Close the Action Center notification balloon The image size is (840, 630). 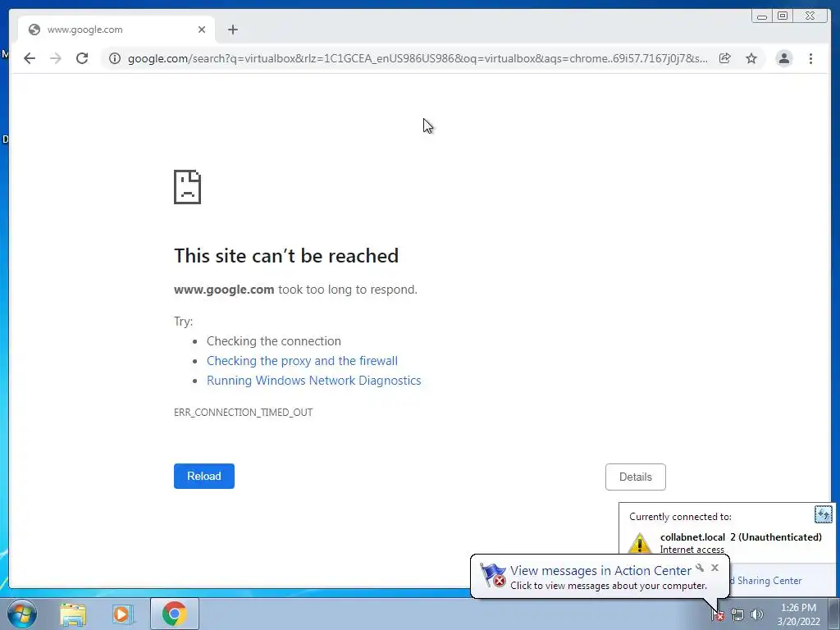(714, 568)
